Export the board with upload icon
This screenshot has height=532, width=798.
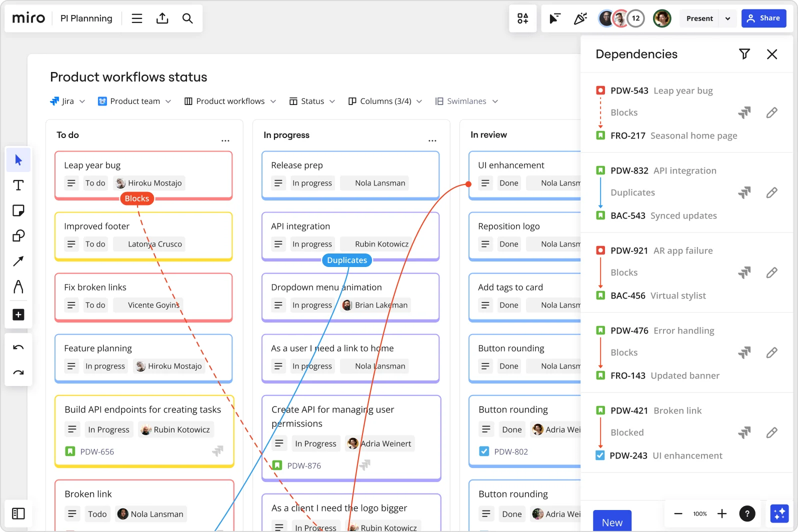[x=162, y=18]
